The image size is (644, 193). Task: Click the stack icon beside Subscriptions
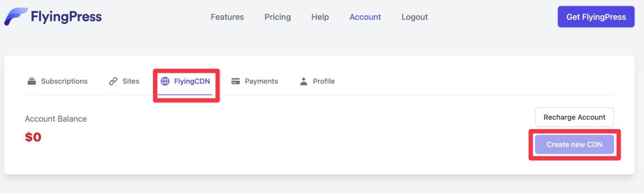click(32, 81)
